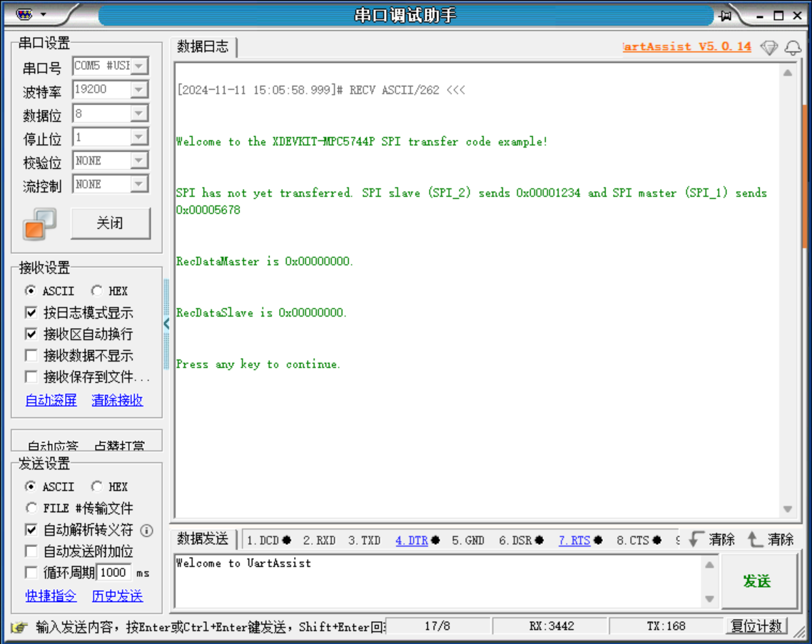Screen dimensions: 812x644
Task: Click the 7.RTS link text
Action: click(574, 541)
